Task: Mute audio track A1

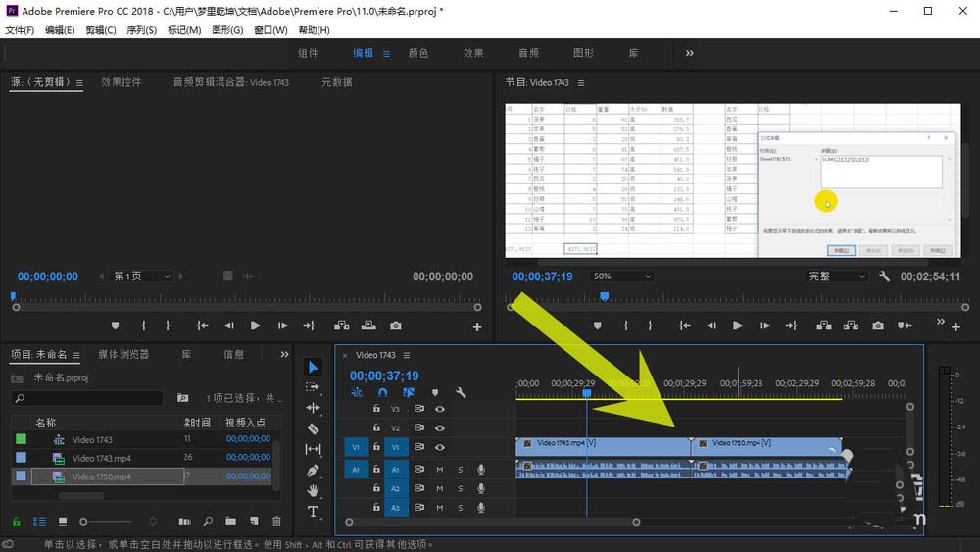Action: pyautogui.click(x=439, y=470)
